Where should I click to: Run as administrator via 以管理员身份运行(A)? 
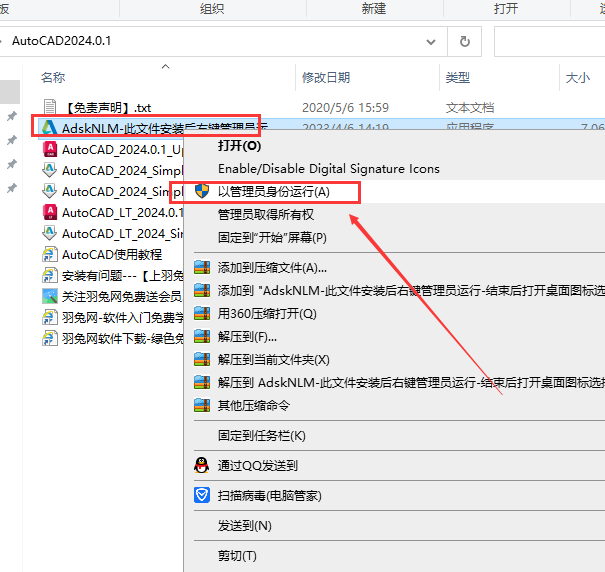[274, 191]
